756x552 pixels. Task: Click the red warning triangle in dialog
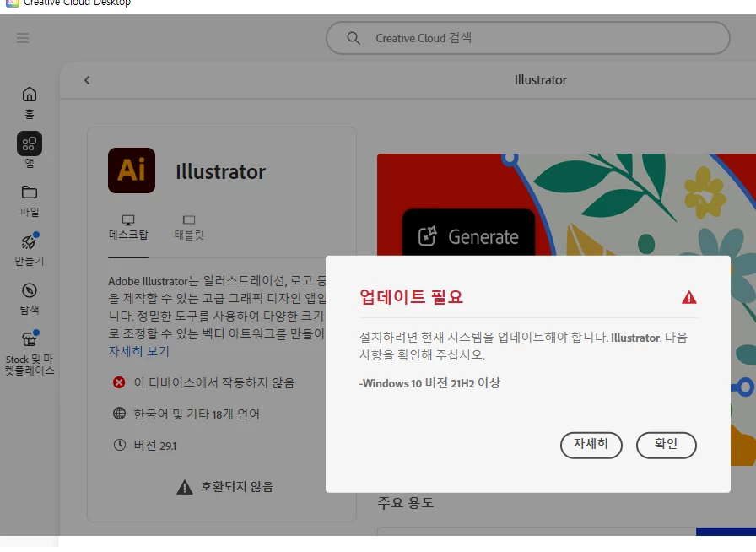click(x=689, y=297)
